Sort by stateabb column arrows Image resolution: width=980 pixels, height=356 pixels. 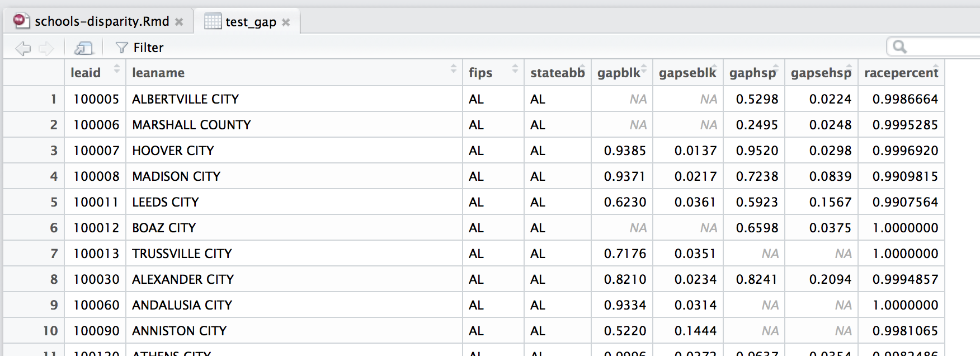582,69
